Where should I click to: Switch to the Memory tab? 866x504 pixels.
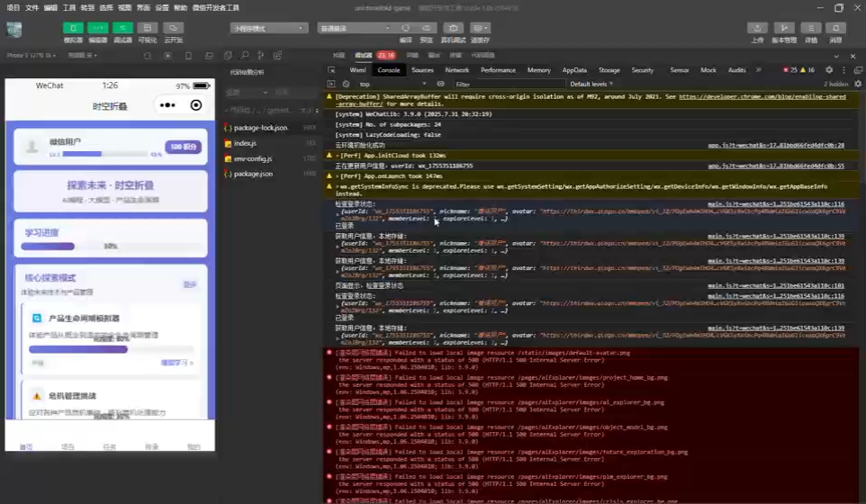pos(539,70)
